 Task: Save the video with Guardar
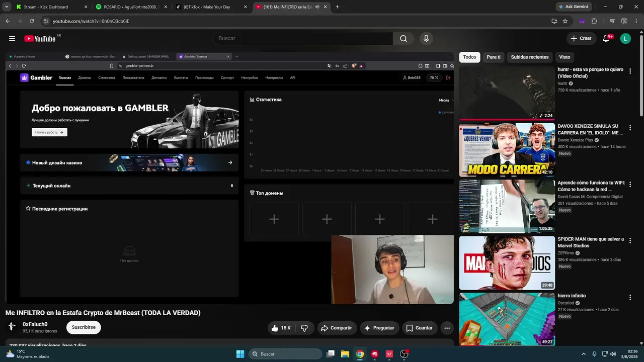(x=420, y=328)
